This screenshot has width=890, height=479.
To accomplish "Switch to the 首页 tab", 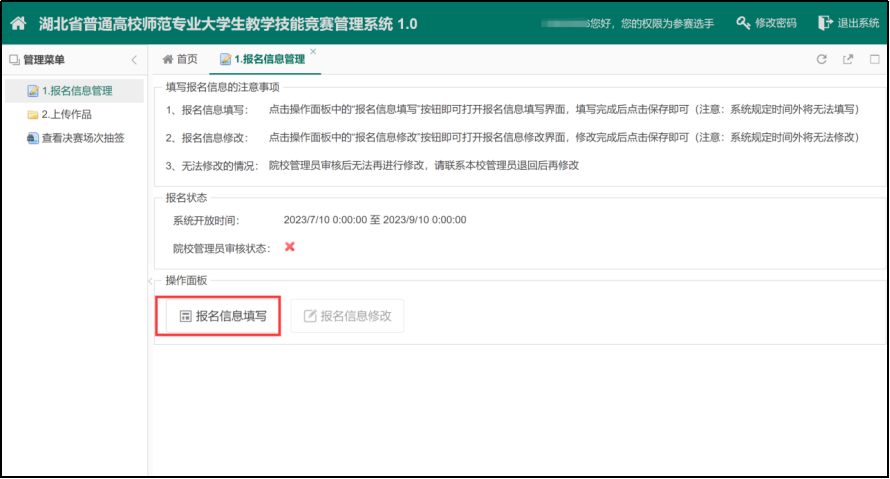I will point(180,60).
